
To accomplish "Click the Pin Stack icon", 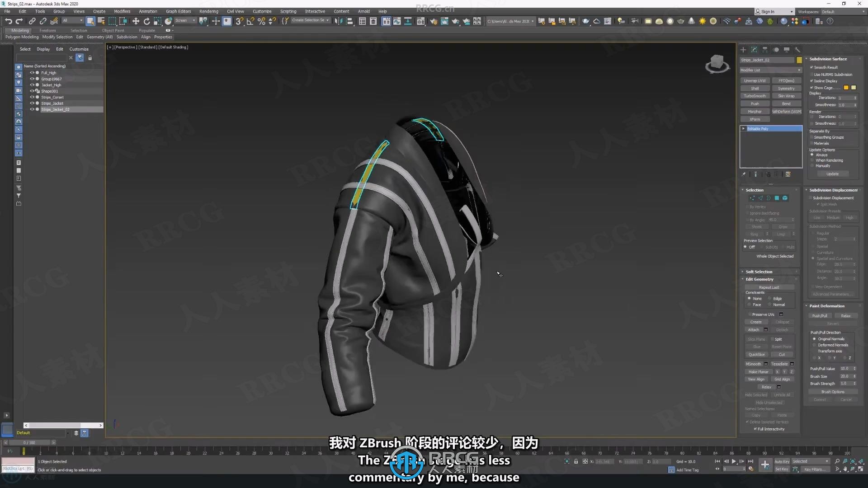I will click(x=744, y=174).
